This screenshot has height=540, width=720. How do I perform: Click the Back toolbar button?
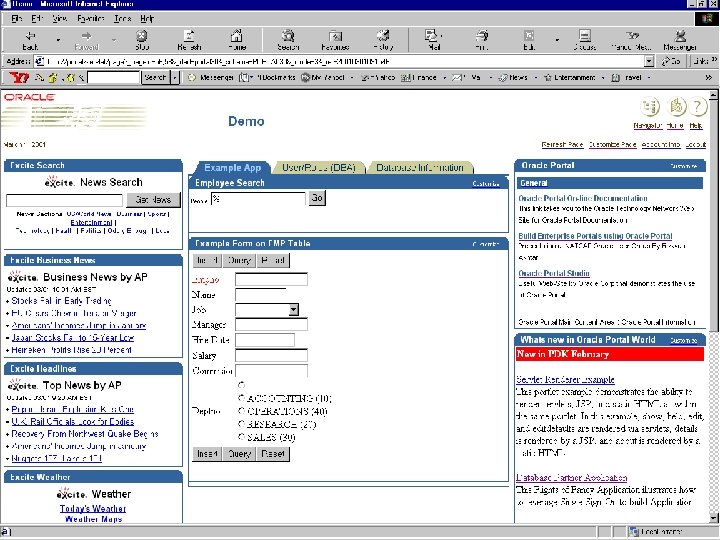30,40
